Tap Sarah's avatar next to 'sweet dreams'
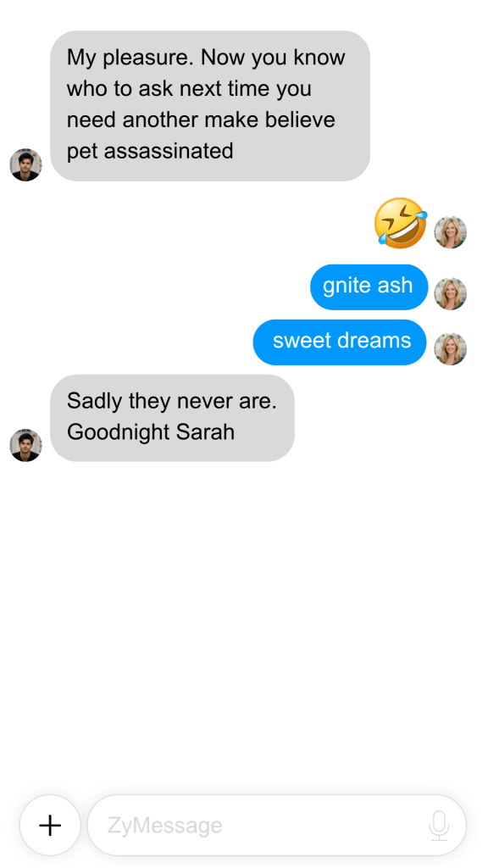The image size is (488, 868). point(451,348)
